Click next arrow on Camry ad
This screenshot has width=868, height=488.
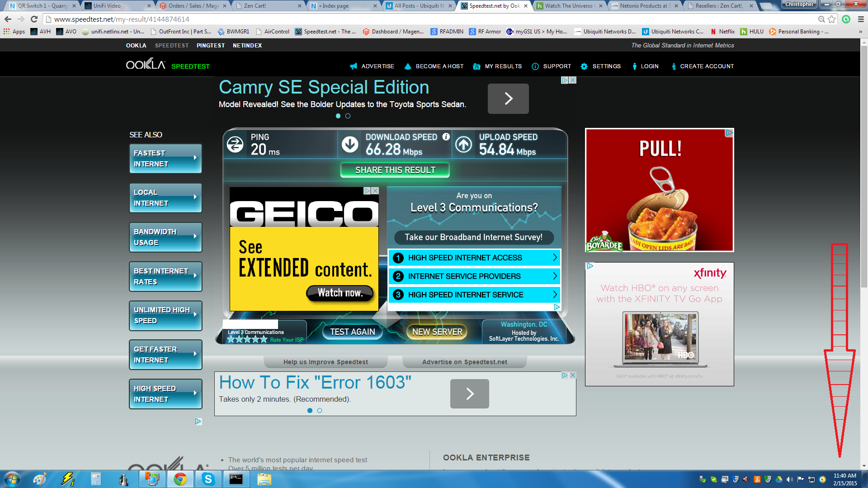tap(508, 99)
